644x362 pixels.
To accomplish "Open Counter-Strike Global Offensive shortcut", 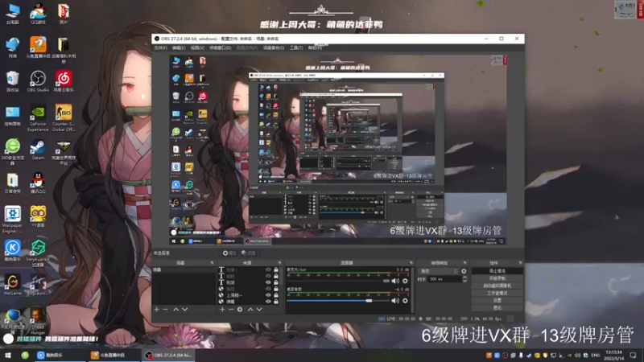I will (64, 117).
